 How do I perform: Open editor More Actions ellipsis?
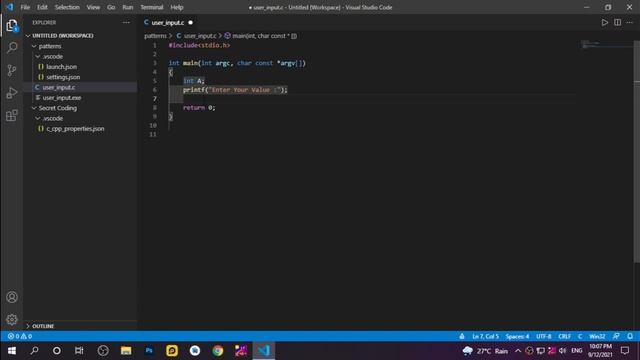630,22
